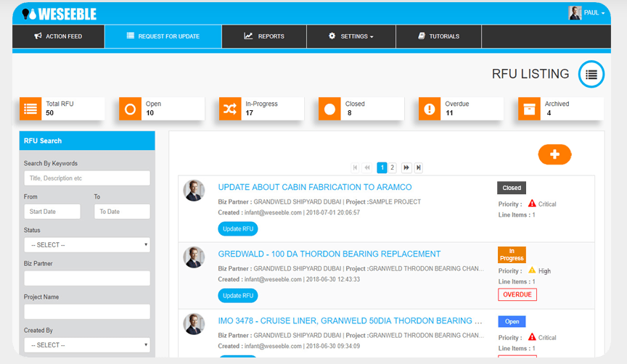The height and width of the screenshot is (364, 627).
Task: Open the PAUL user account menu
Action: [586, 12]
